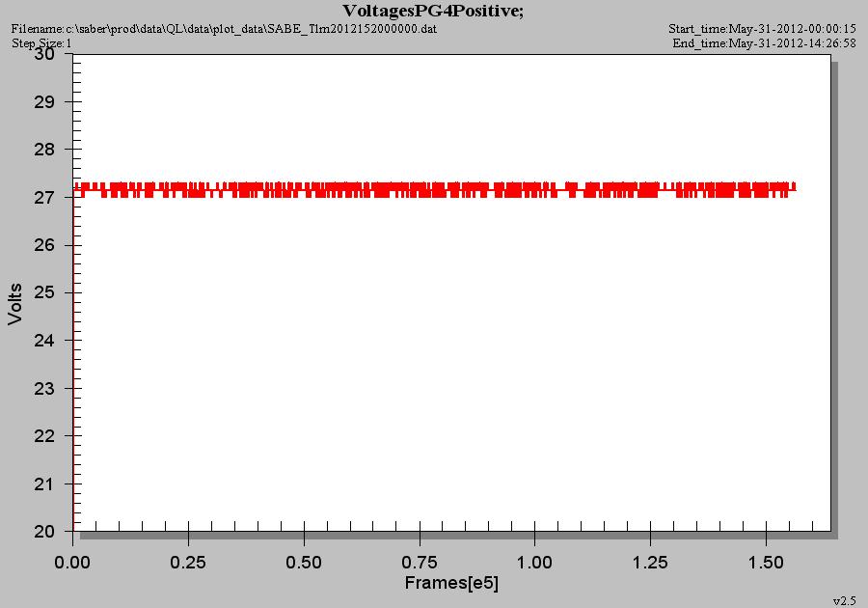Click the v2.5 version label
The width and height of the screenshot is (868, 608).
845,601
